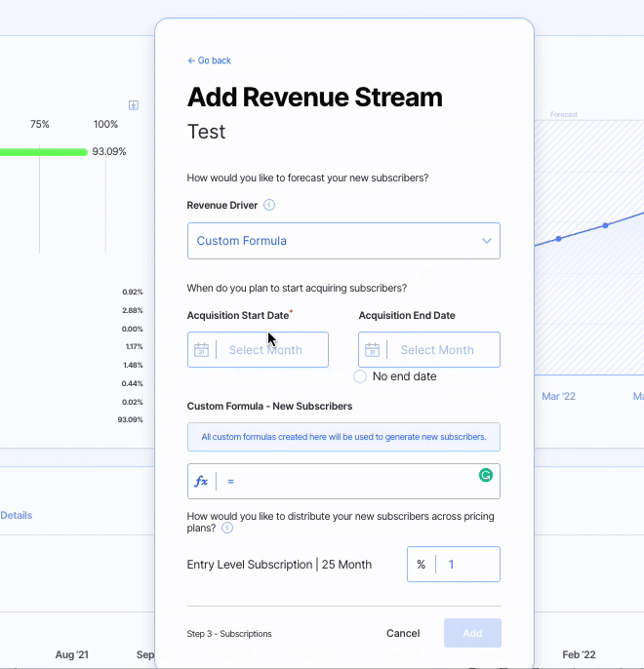
Task: Click the Acquisition End Date calendar icon
Action: [x=373, y=350]
